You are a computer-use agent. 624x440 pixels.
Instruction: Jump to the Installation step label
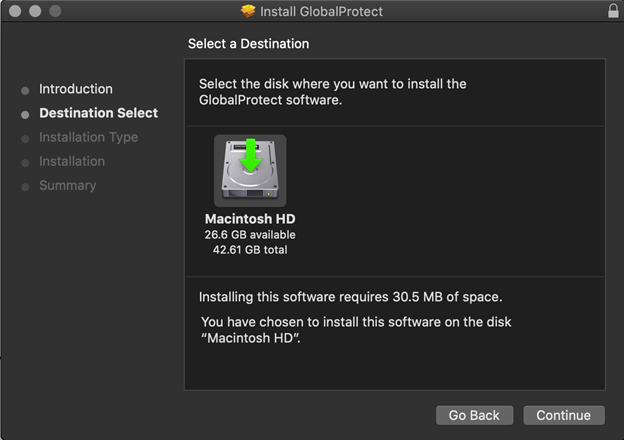pyautogui.click(x=72, y=161)
